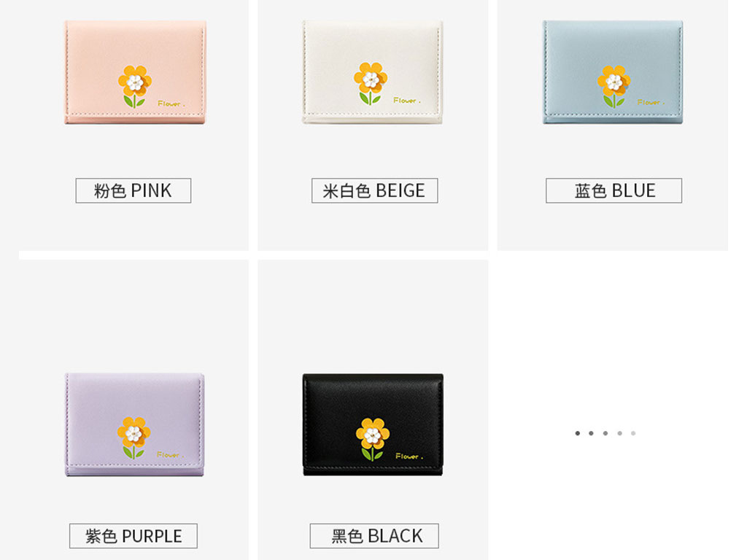Click the 紫色 PURPLE label
This screenshot has width=747, height=560.
(x=133, y=536)
